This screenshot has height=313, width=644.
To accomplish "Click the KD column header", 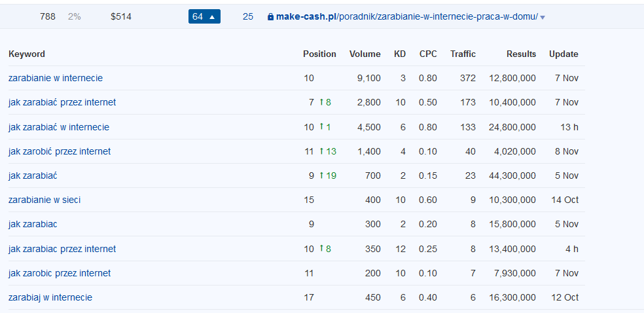I will (399, 54).
